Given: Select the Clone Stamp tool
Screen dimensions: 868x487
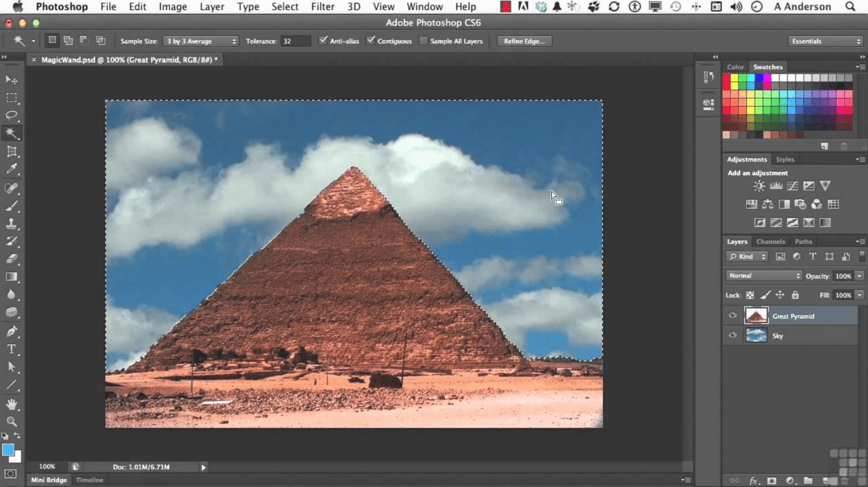Looking at the screenshot, I should pos(11,223).
